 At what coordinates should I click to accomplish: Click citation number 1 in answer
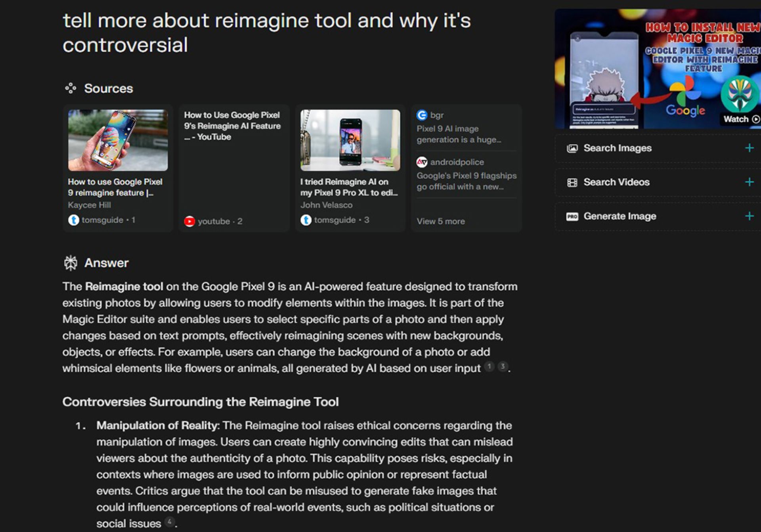point(489,366)
